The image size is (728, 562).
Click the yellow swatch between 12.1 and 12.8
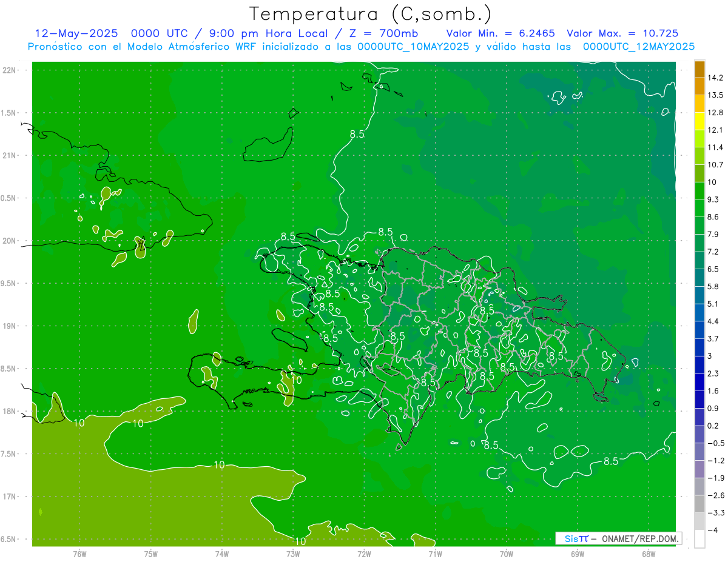click(699, 121)
